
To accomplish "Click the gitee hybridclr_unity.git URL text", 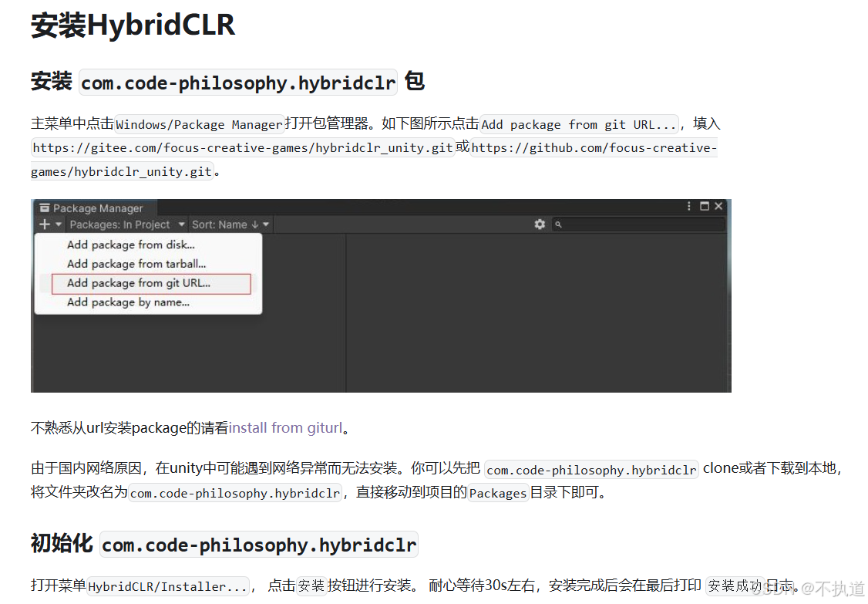I will 241,147.
